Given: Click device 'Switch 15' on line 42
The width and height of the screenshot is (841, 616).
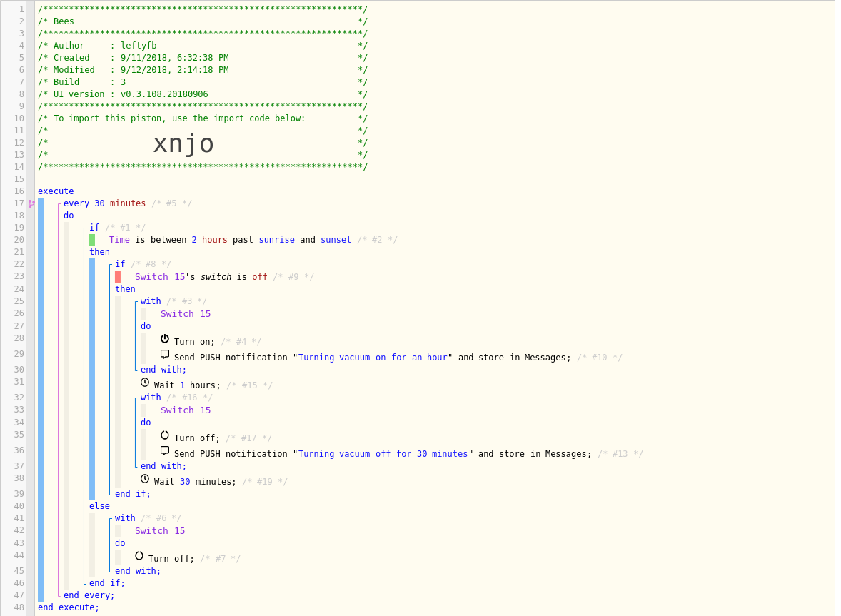Looking at the screenshot, I should [x=160, y=531].
